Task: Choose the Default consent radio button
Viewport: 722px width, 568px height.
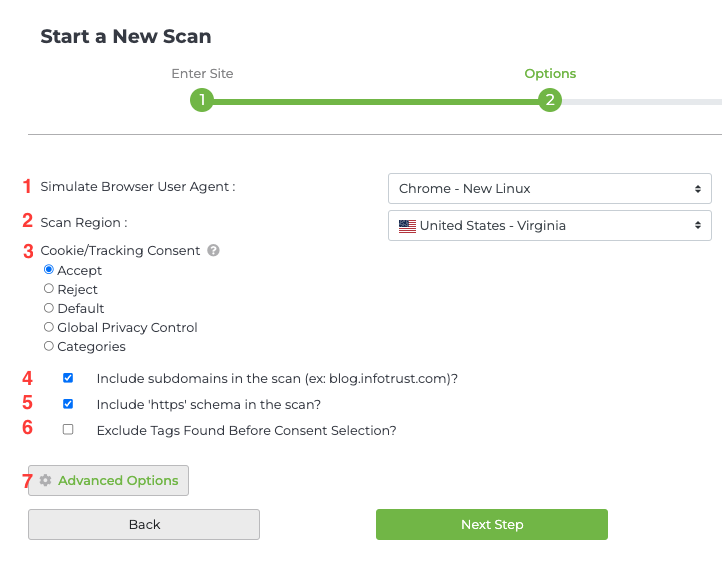Action: (49, 308)
